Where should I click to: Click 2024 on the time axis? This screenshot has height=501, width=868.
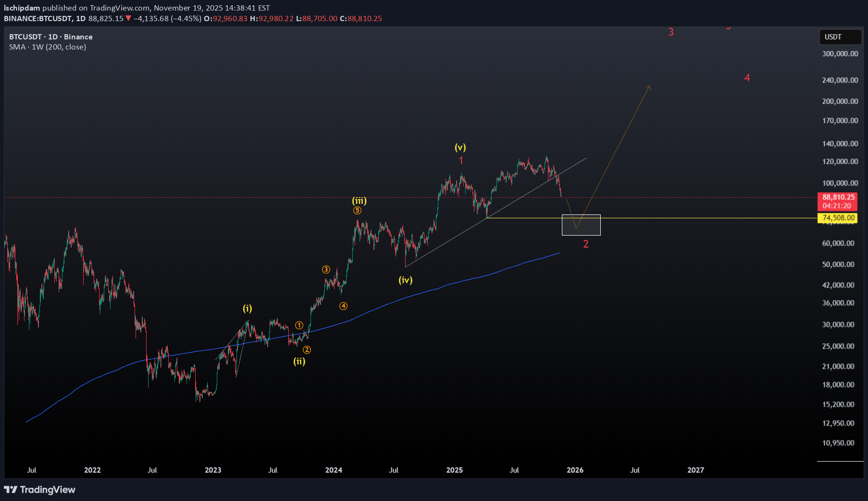334,470
